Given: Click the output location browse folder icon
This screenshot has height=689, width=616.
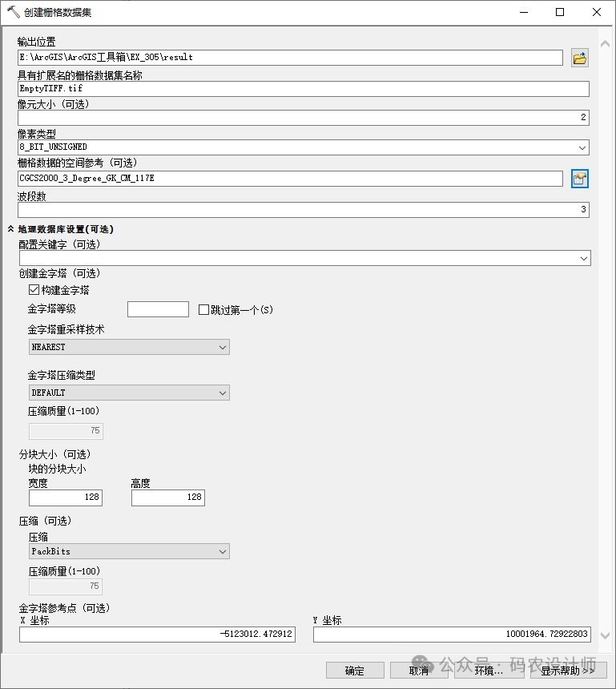Looking at the screenshot, I should [579, 58].
